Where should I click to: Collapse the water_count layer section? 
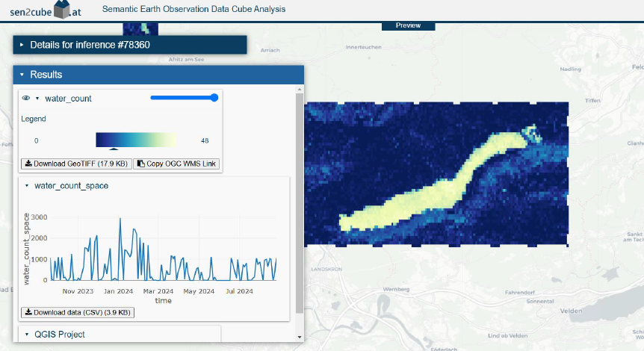[x=37, y=98]
